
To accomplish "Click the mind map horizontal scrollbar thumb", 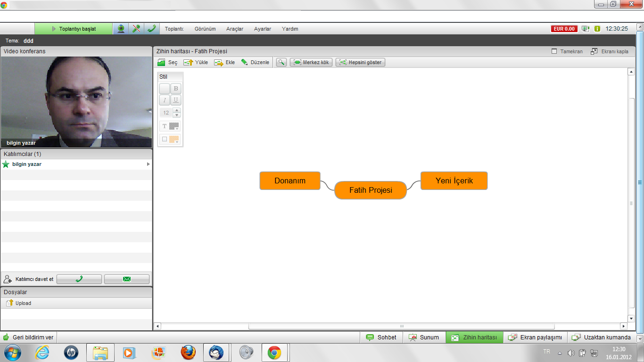I will 402,326.
